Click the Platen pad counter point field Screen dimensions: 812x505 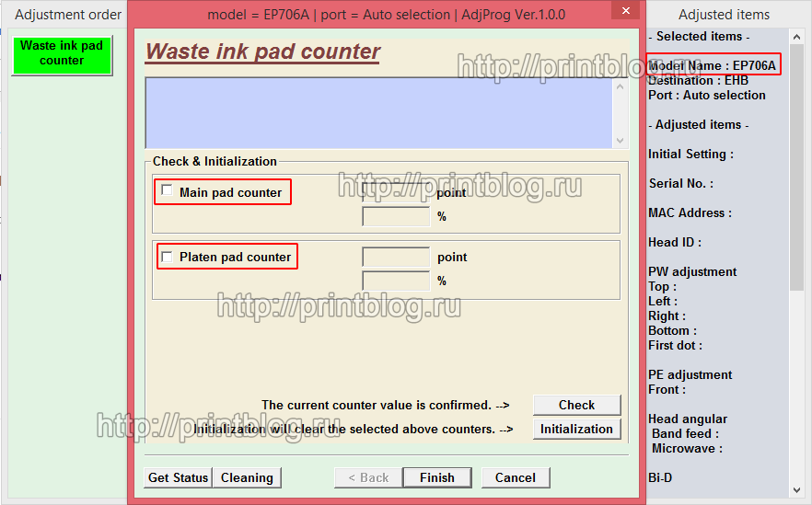(x=396, y=257)
